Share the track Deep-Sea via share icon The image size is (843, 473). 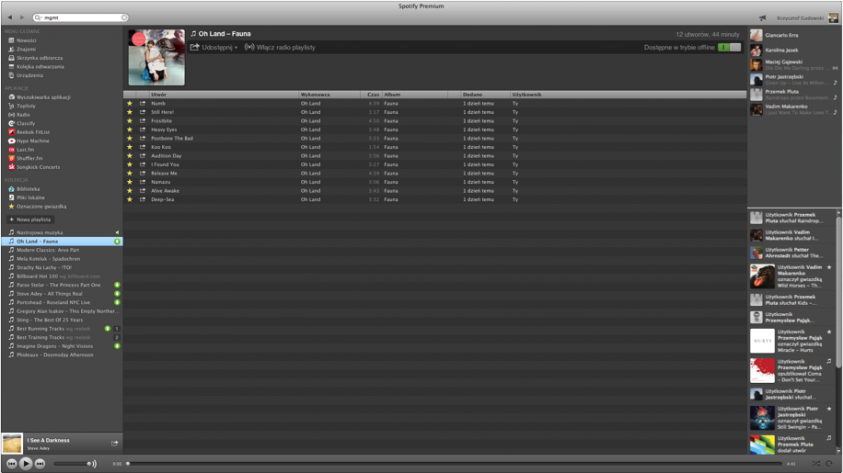click(x=142, y=199)
